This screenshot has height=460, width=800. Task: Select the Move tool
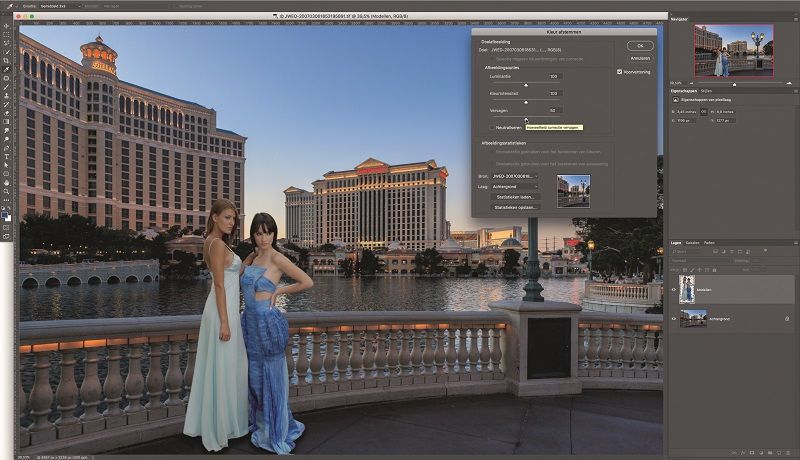6,26
